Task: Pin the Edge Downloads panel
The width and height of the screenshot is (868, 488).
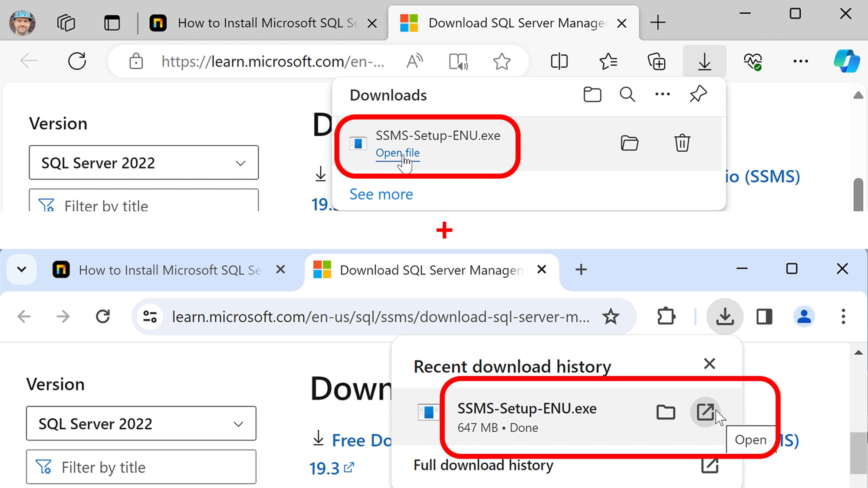Action: click(x=698, y=94)
